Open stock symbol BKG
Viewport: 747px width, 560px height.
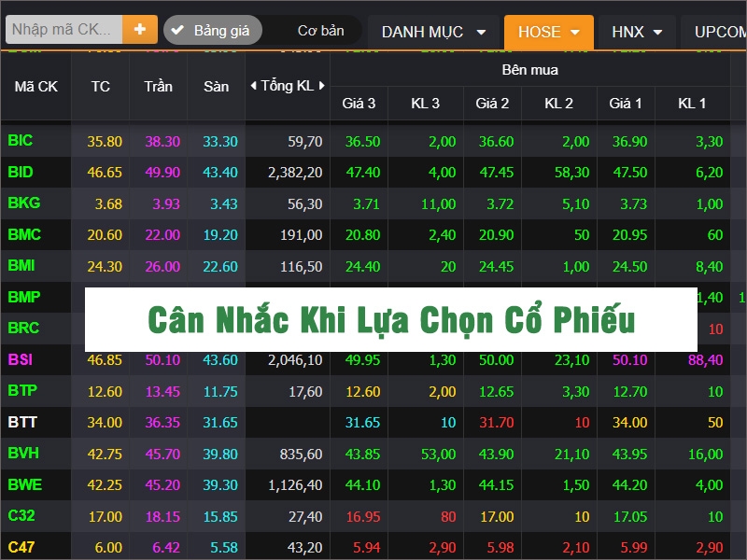[24, 203]
